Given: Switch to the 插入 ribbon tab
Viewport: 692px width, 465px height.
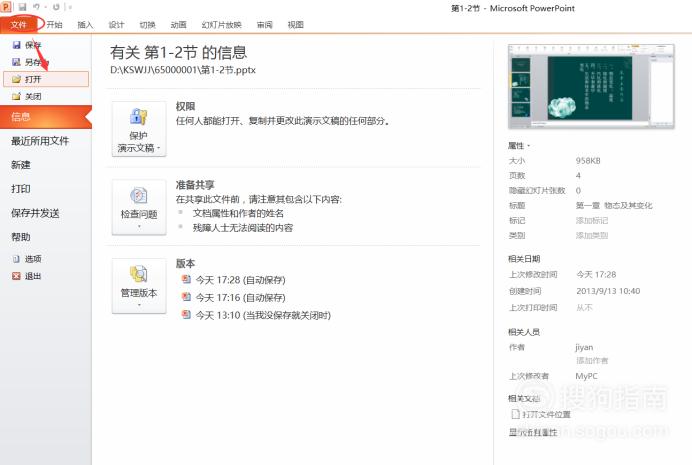Looking at the screenshot, I should point(85,25).
